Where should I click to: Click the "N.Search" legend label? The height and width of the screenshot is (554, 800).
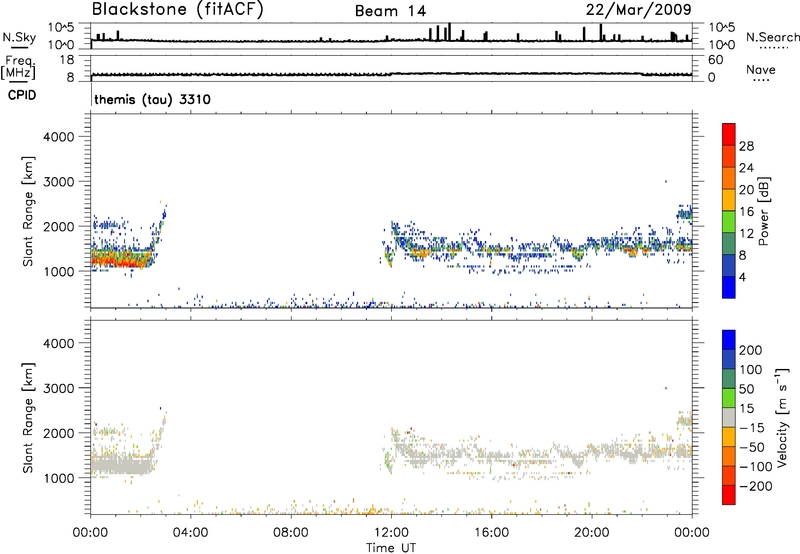click(772, 37)
